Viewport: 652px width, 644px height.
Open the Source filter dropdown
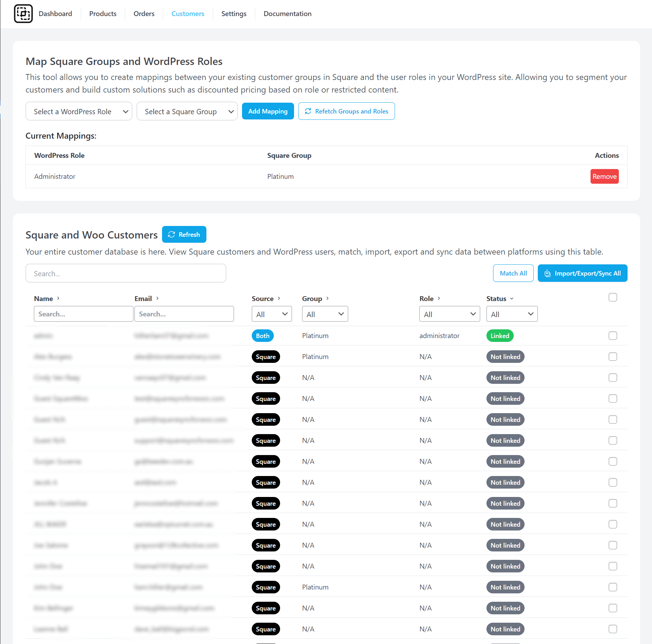[272, 314]
